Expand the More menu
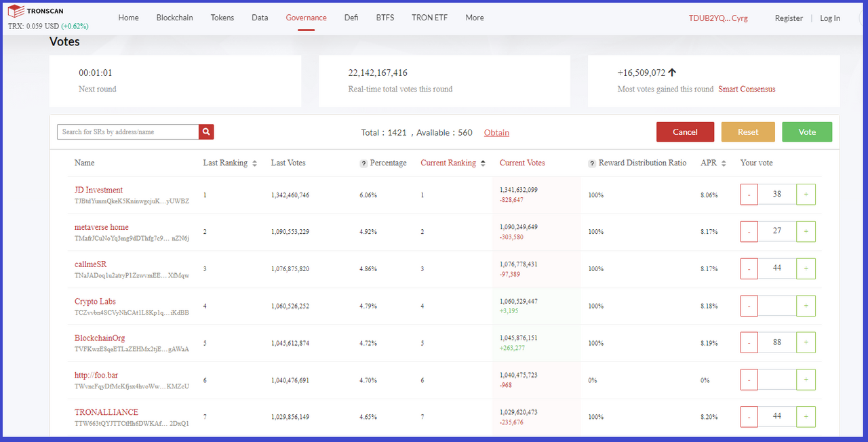The image size is (868, 442). click(475, 18)
